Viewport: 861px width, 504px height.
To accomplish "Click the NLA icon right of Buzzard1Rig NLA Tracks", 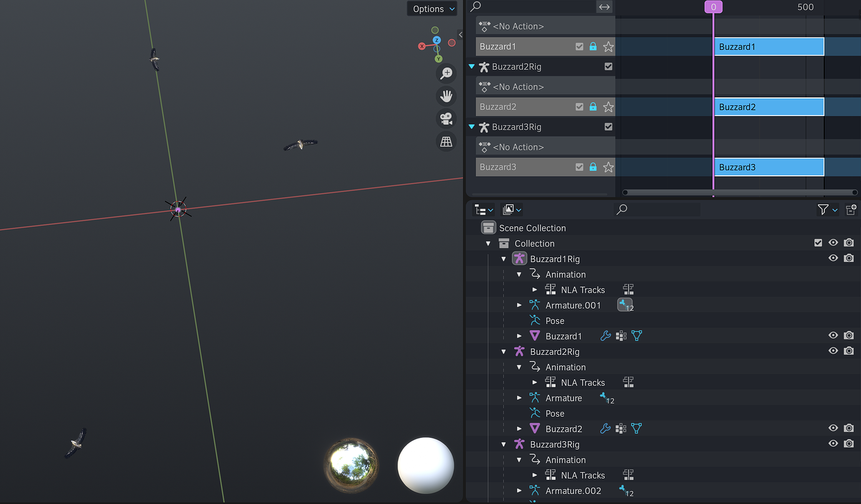I will click(628, 289).
